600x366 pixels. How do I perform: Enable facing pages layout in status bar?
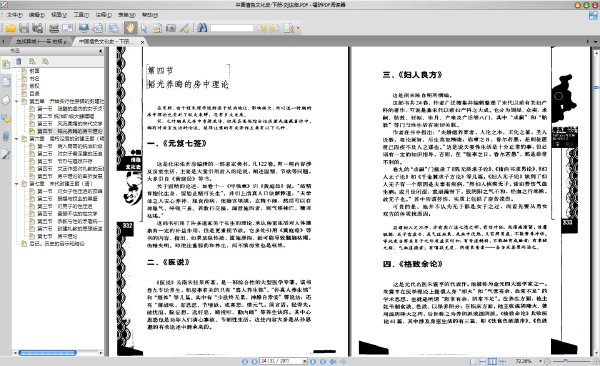492,361
